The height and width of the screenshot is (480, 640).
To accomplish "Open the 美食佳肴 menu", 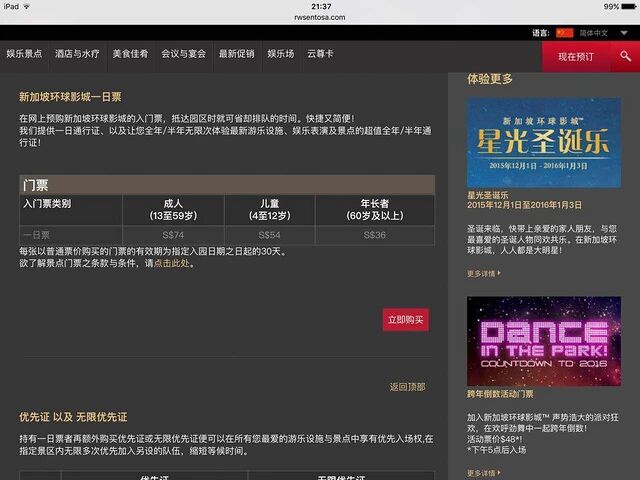I will click(x=130, y=53).
